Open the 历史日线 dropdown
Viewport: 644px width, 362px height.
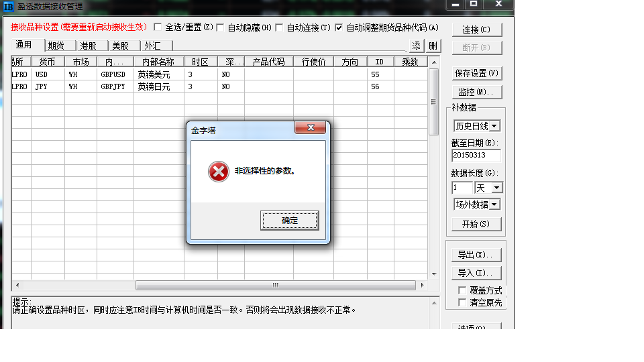495,126
